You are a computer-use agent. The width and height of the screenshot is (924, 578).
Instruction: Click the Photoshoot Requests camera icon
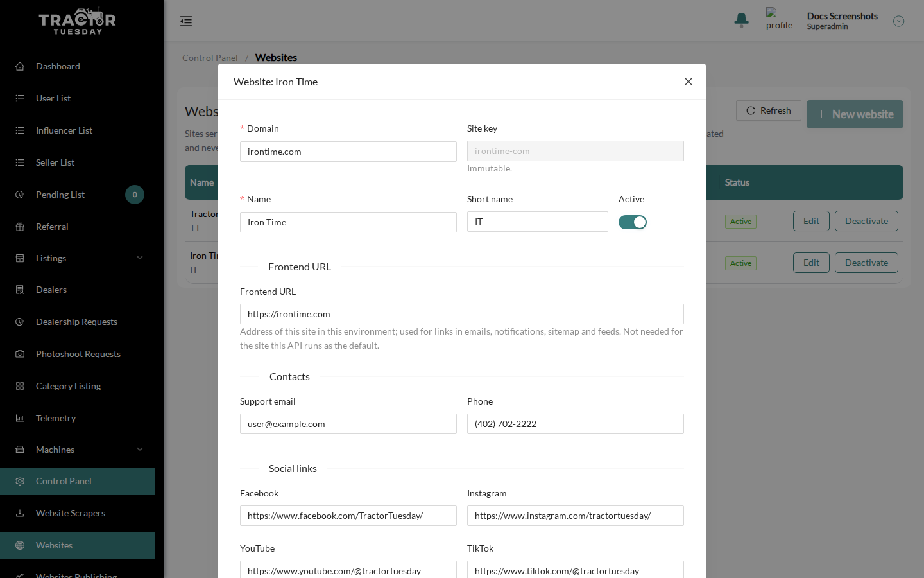point(20,354)
